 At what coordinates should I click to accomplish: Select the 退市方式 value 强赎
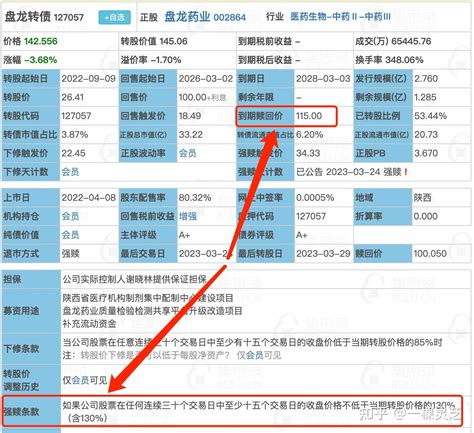70,254
